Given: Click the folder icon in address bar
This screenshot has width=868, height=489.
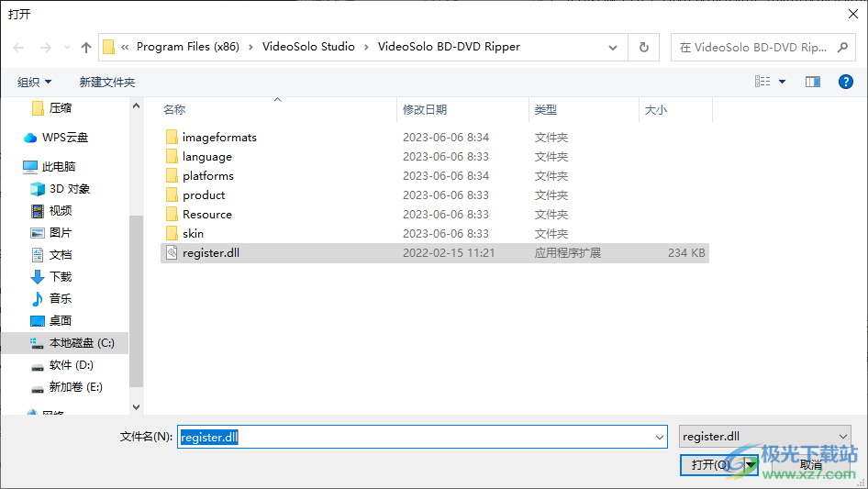Looking at the screenshot, I should pyautogui.click(x=109, y=47).
